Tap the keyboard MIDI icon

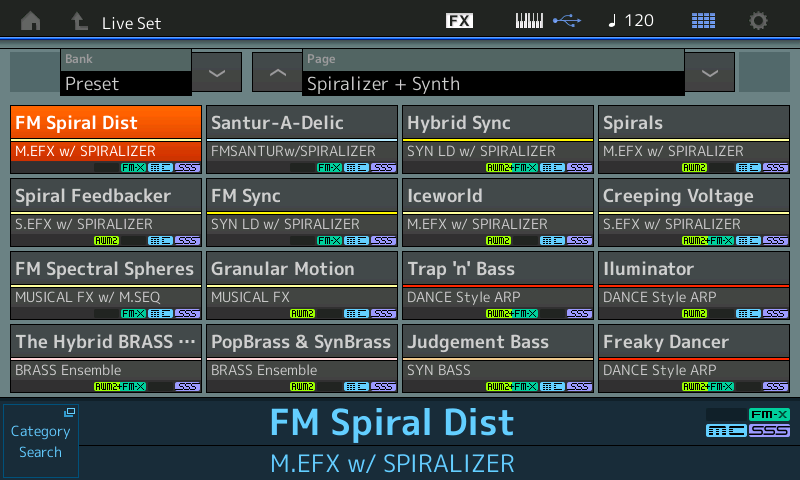tap(531, 21)
